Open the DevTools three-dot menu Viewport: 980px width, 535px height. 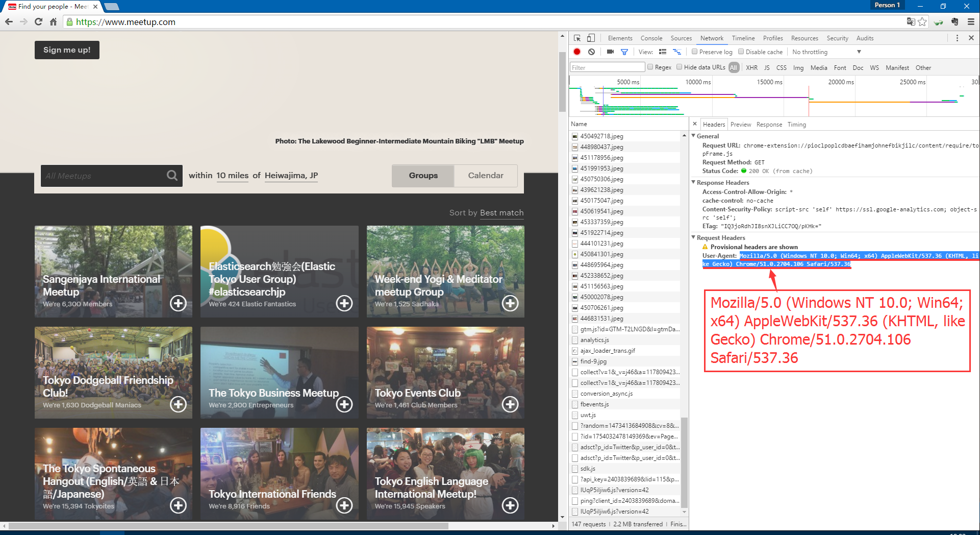point(957,38)
